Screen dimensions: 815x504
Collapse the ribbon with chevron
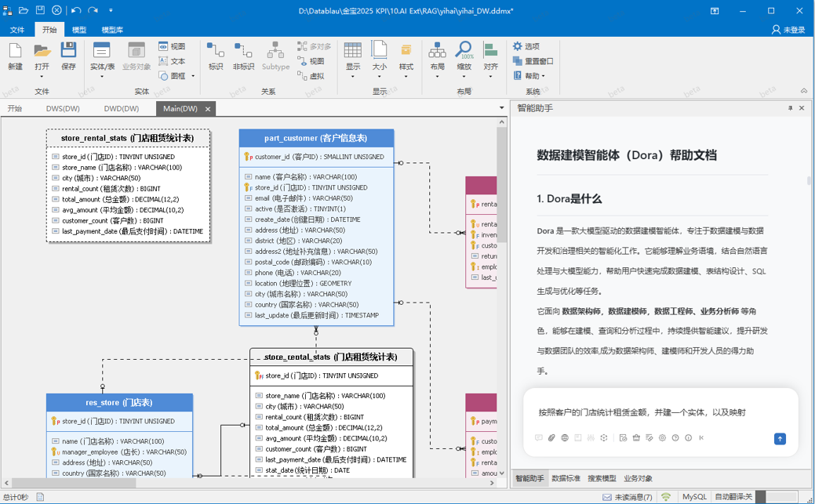click(x=804, y=91)
